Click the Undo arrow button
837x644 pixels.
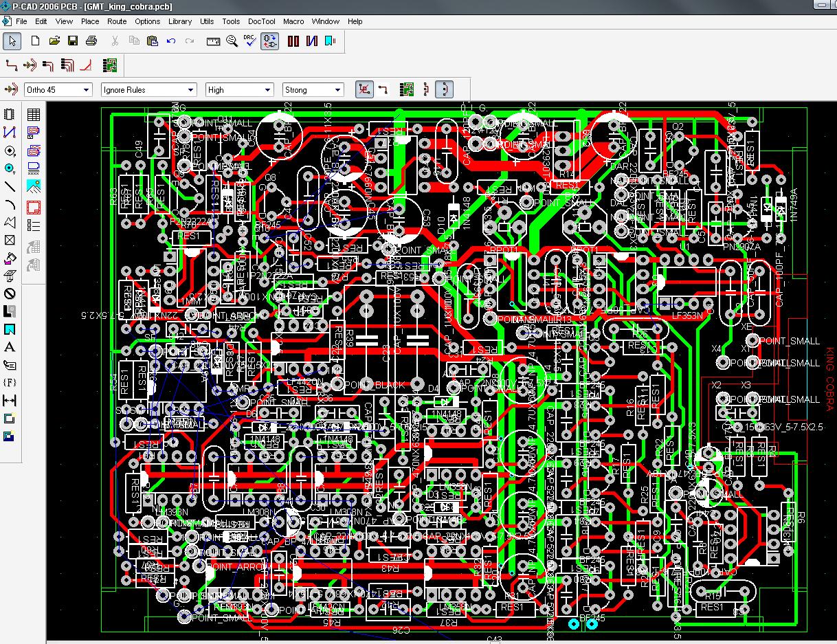[171, 41]
